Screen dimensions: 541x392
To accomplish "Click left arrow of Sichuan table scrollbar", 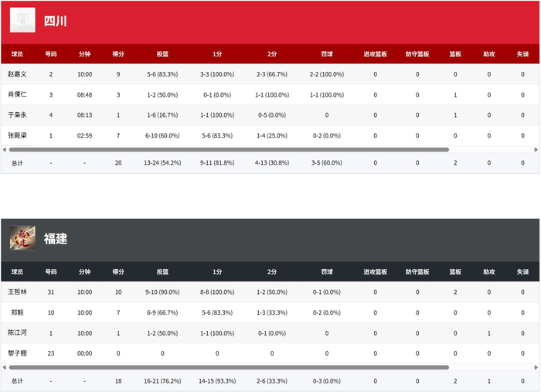I will (4, 149).
